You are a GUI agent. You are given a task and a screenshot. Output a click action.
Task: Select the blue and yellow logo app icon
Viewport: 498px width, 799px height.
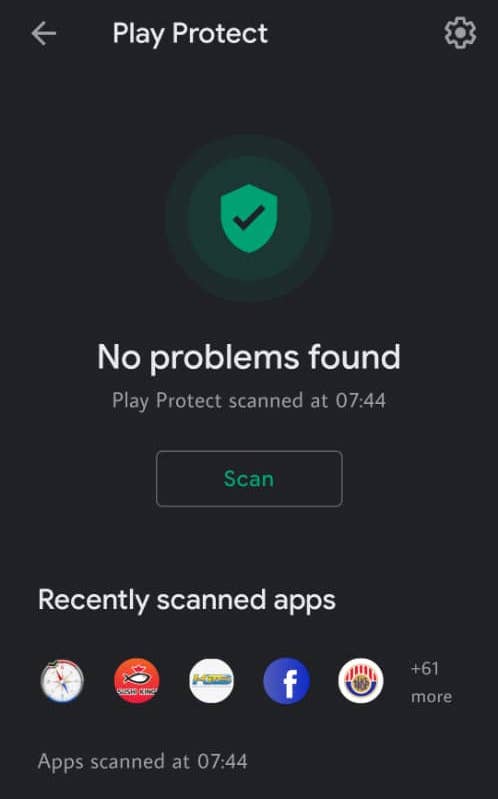pyautogui.click(x=212, y=681)
